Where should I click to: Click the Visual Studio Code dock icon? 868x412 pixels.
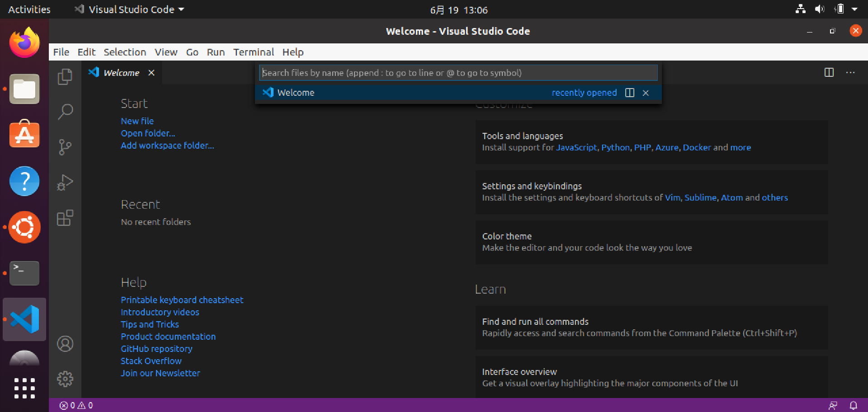pos(24,319)
